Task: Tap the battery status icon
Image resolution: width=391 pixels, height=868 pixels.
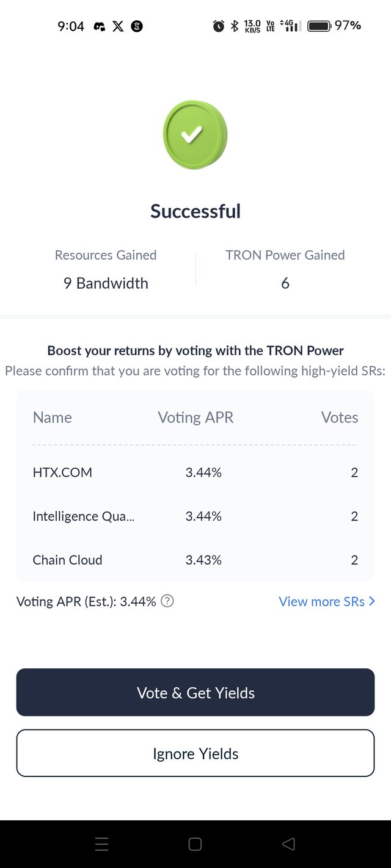Action: coord(319,26)
